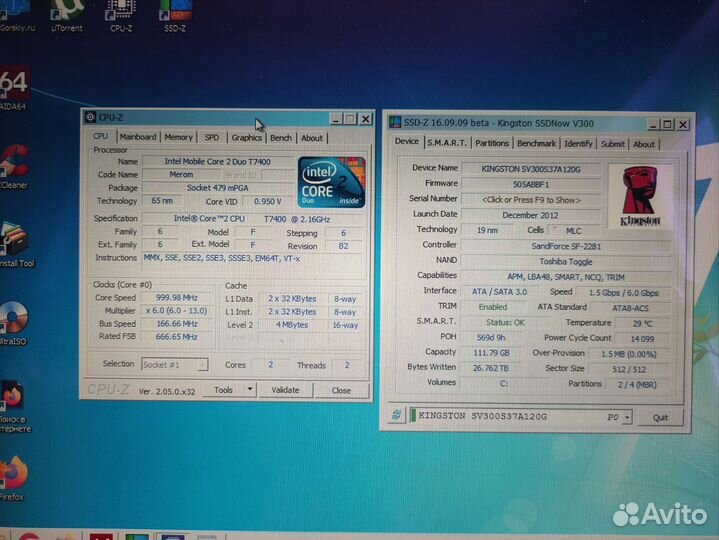Open the Identify tab in SSD-Z
The width and height of the screenshot is (719, 540).
(578, 144)
